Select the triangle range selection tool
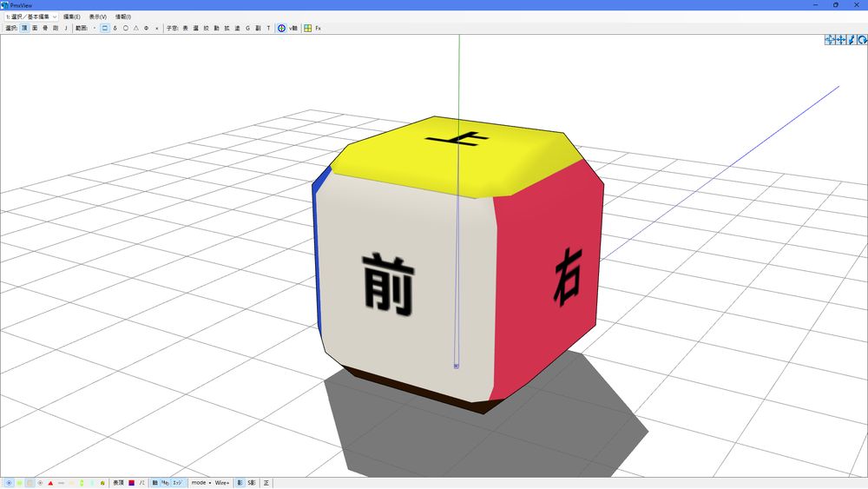Screen dimensions: 868x489 coord(135,28)
